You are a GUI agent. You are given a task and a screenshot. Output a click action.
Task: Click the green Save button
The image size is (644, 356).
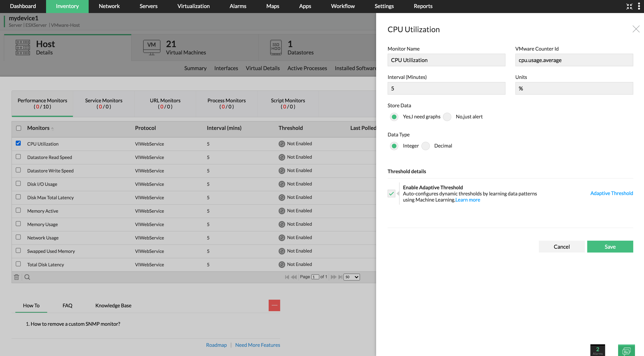[x=610, y=247]
